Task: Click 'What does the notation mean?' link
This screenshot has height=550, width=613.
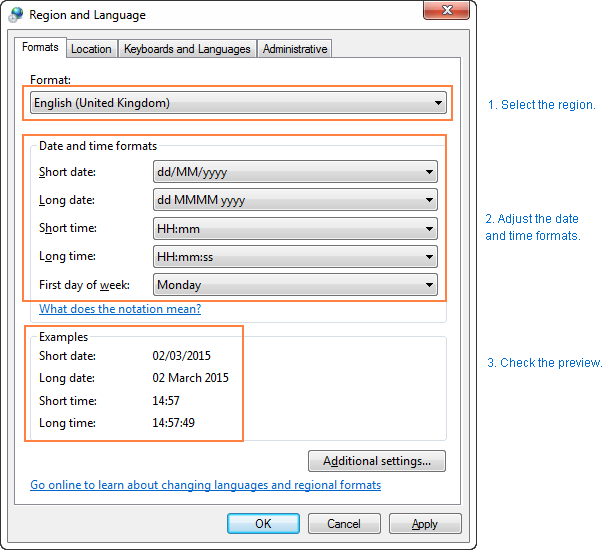Action: tap(120, 309)
